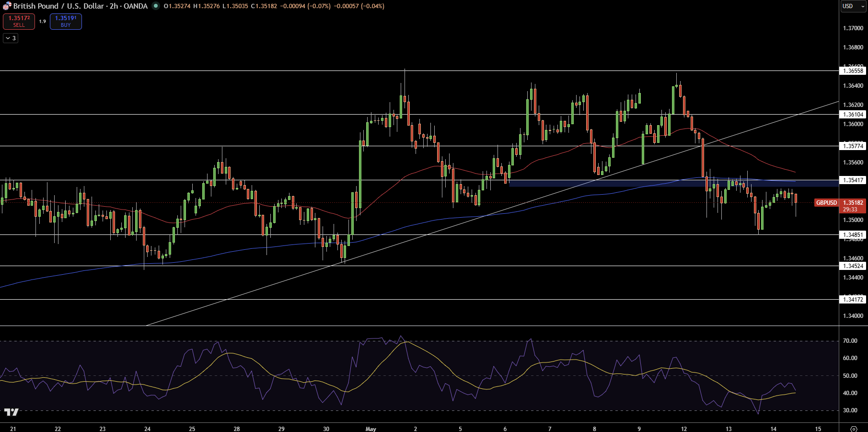Select the 1.36104 price line label
Image resolution: width=868 pixels, height=432 pixels.
853,115
